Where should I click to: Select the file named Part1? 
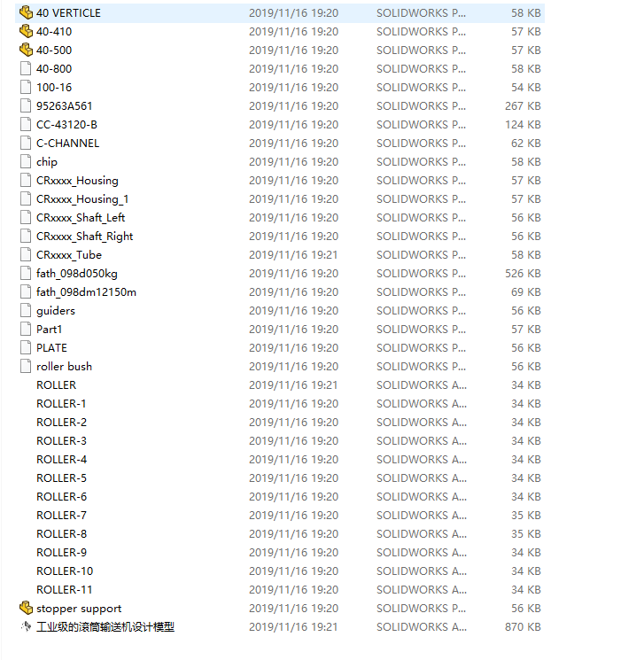[x=50, y=330]
